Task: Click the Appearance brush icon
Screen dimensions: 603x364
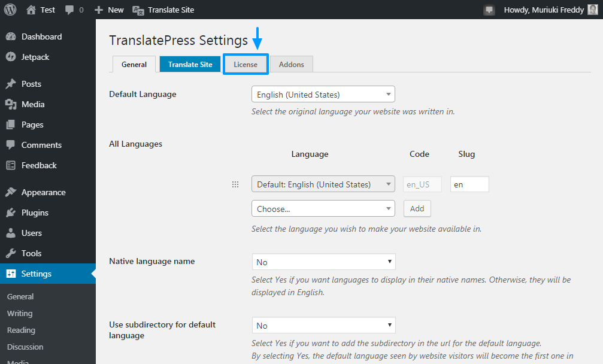Action: click(11, 192)
